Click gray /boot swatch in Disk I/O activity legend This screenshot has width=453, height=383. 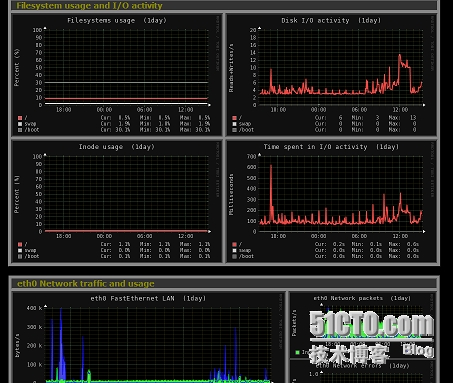coord(234,130)
